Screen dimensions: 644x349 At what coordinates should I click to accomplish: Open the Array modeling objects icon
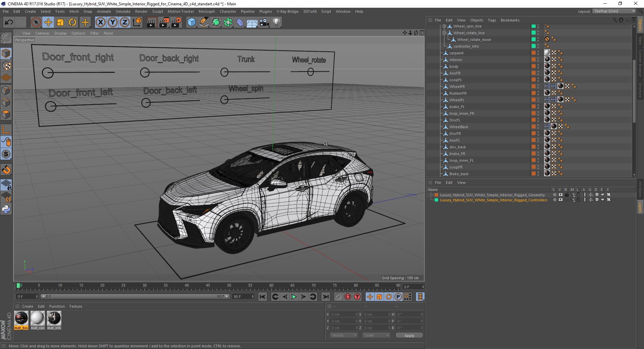[x=228, y=22]
